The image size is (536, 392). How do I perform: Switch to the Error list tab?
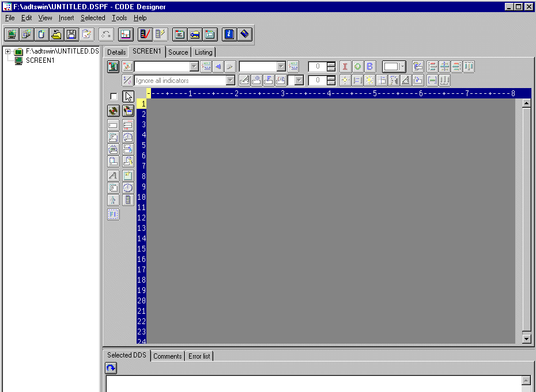coord(199,356)
